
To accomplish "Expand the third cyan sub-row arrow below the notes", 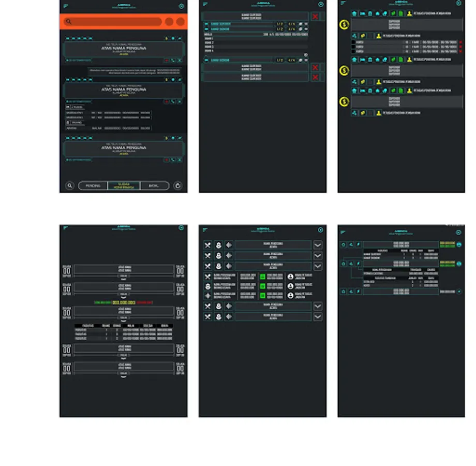I will click(206, 60).
